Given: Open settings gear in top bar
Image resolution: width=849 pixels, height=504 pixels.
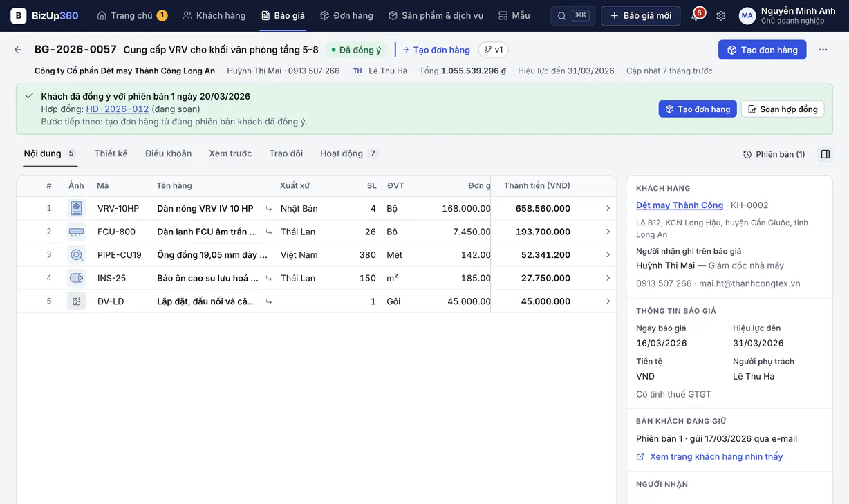Looking at the screenshot, I should [x=721, y=15].
